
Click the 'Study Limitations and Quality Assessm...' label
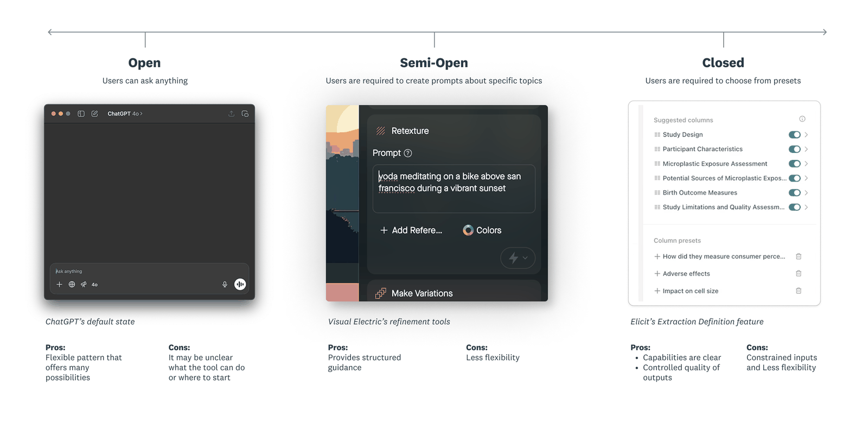point(724,207)
